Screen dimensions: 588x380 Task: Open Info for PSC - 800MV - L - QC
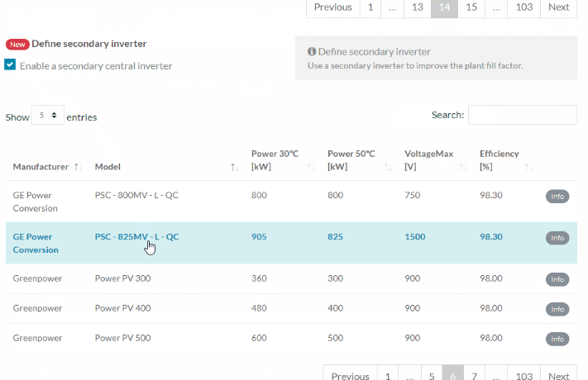557,197
